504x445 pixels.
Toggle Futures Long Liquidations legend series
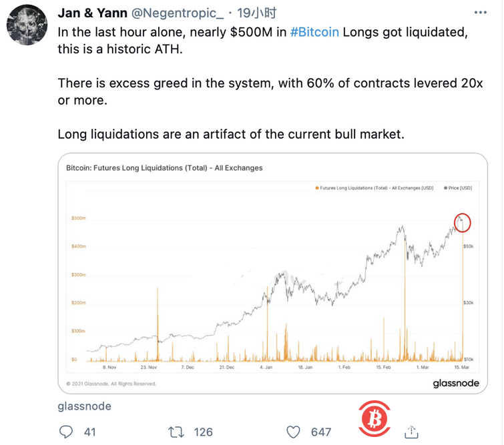coord(375,188)
